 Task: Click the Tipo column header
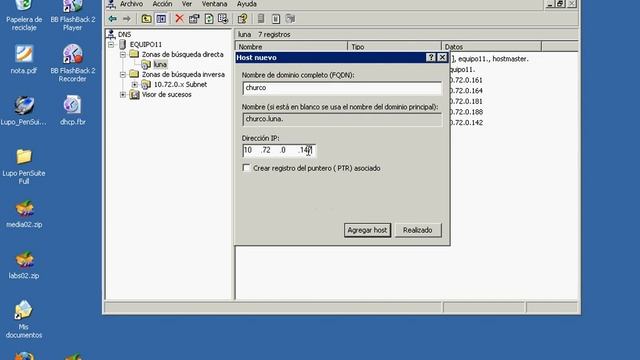pyautogui.click(x=394, y=47)
